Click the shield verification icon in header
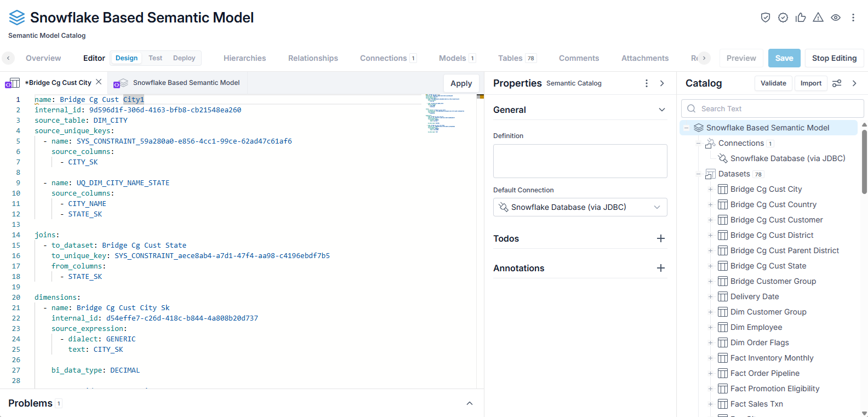868x417 pixels. [766, 18]
